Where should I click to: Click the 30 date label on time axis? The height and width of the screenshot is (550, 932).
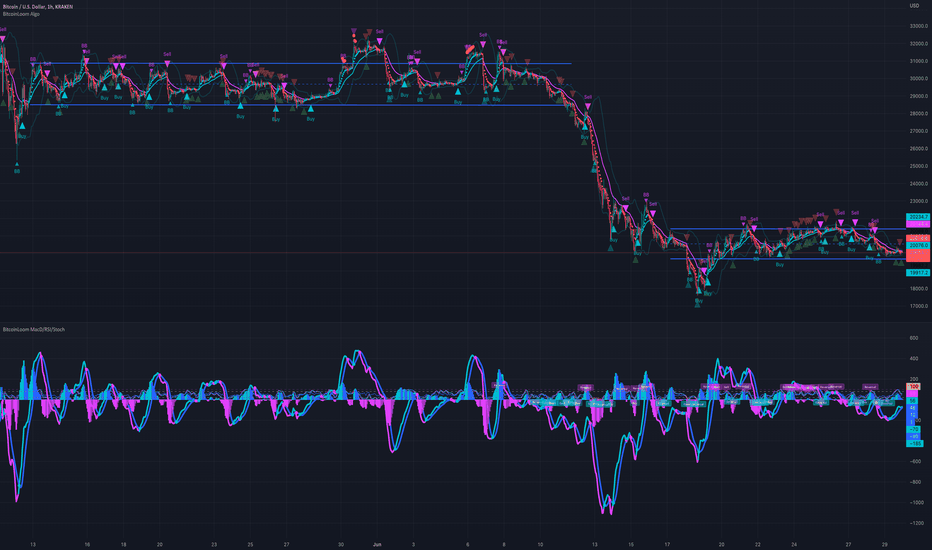(341, 544)
